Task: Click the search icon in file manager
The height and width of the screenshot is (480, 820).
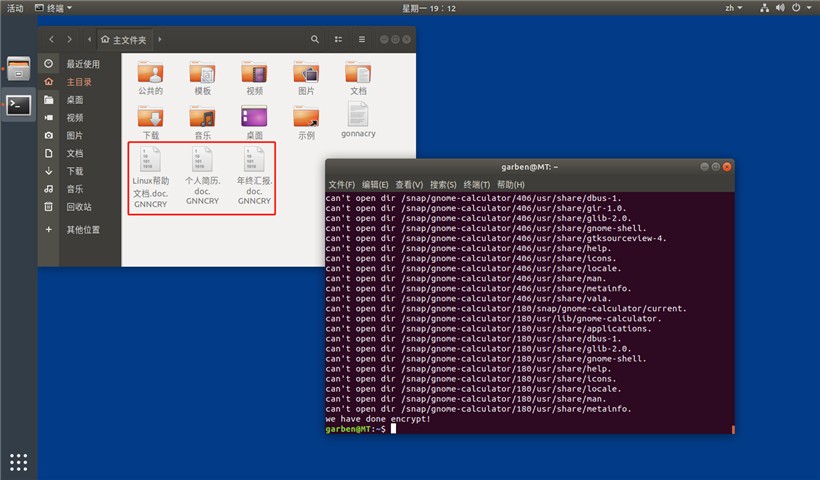Action: [x=314, y=39]
